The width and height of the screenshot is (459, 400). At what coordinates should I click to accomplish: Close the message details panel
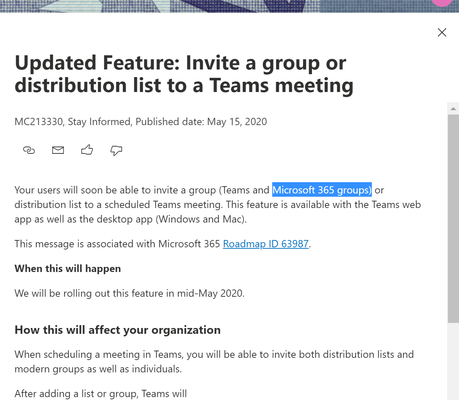(442, 32)
